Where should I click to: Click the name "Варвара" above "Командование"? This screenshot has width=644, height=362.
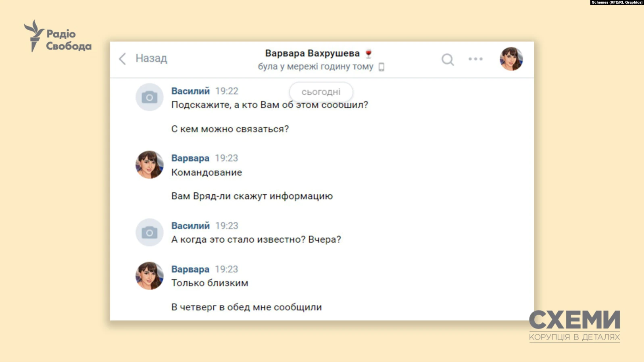(x=190, y=158)
